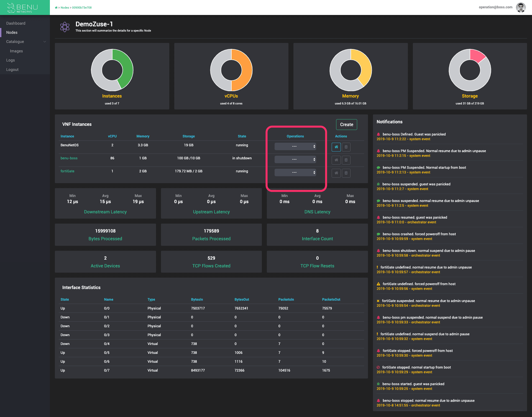Expand the Catalogue menu chevron
The width and height of the screenshot is (532, 417).
(x=45, y=42)
